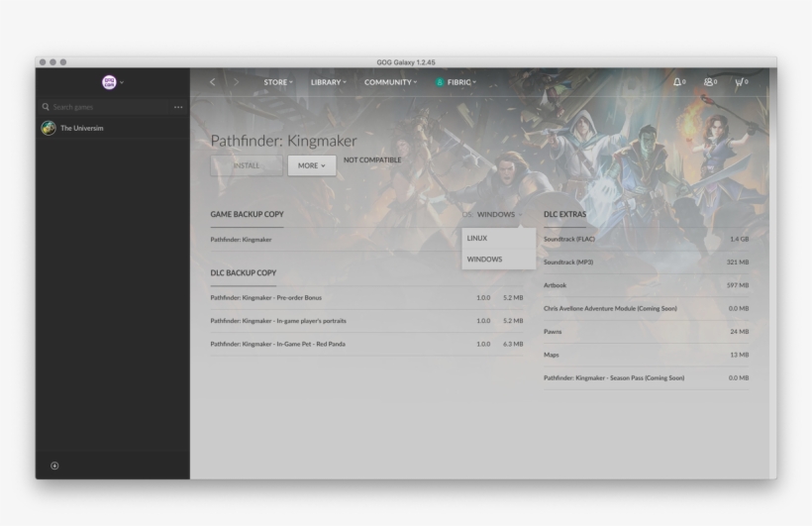Click the forward navigation arrow

coord(236,82)
